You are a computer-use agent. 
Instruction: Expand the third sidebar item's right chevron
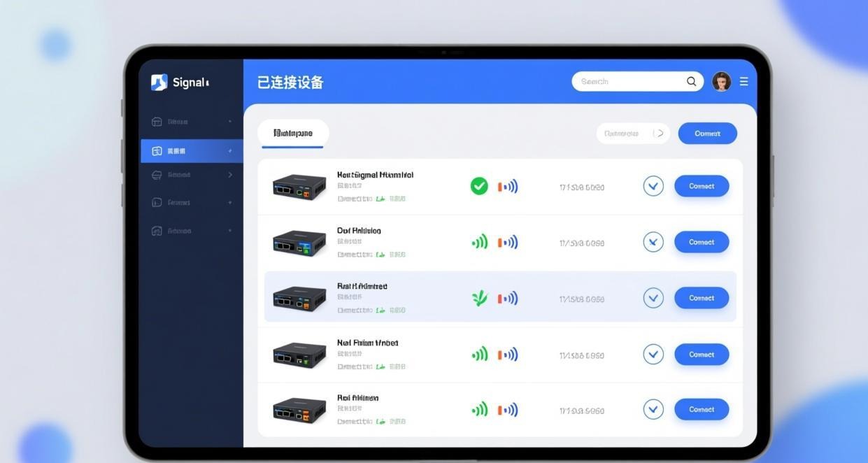click(230, 175)
